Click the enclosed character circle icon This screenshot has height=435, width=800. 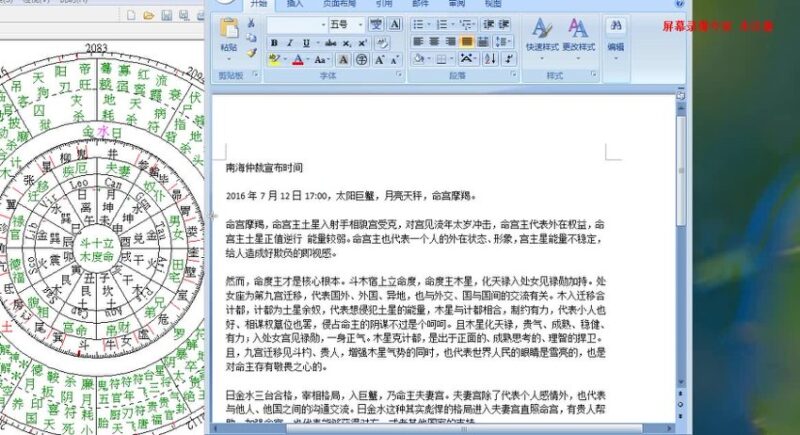[362, 60]
